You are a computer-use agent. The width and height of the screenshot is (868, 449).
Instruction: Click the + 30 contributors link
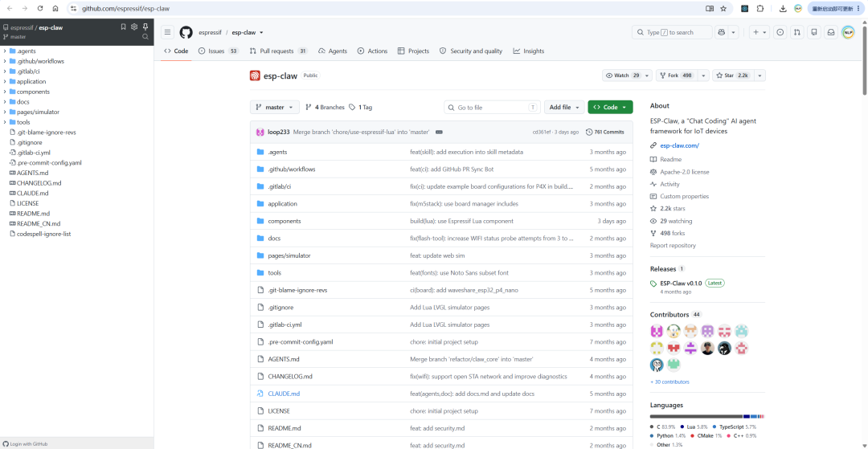click(669, 382)
